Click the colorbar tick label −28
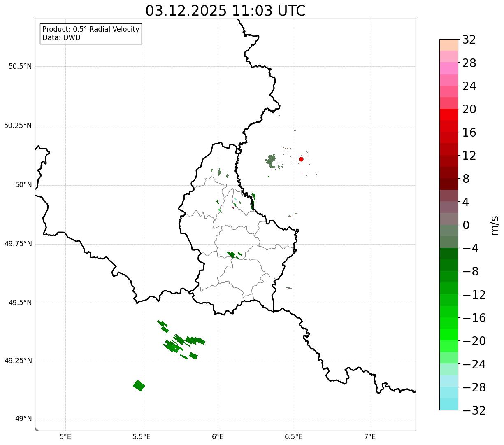This screenshot has height=445, width=504. [474, 387]
